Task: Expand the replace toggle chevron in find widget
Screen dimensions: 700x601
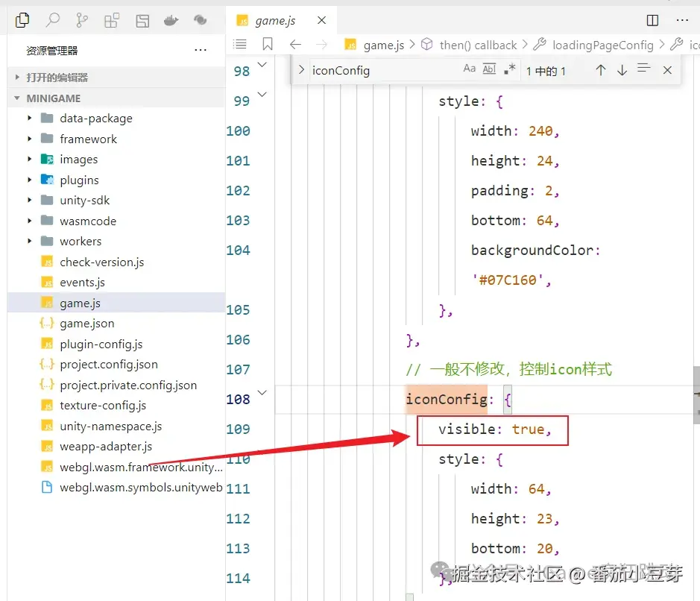Action: click(x=301, y=69)
